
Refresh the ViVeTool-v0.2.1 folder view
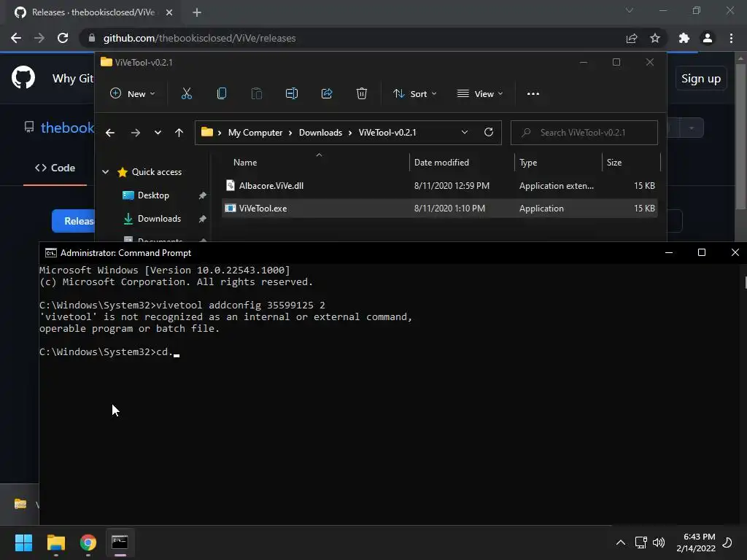488,133
